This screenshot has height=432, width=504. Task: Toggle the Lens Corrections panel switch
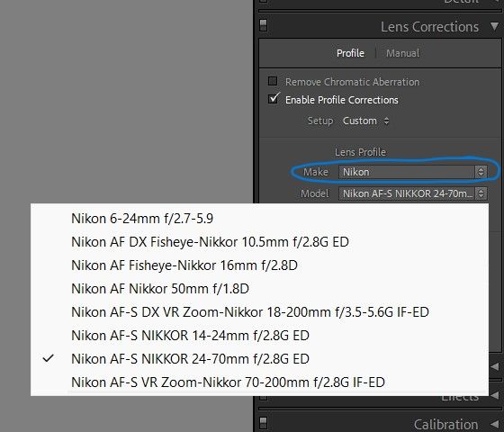click(x=263, y=25)
